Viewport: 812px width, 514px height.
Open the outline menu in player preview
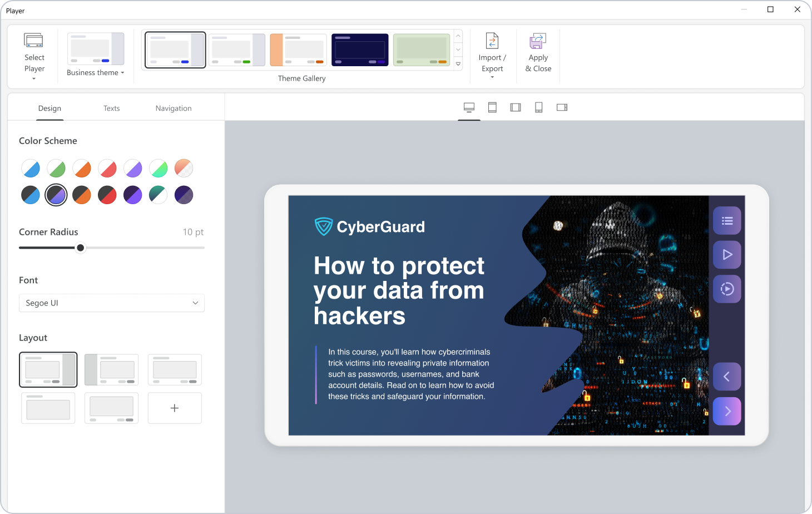click(x=727, y=221)
